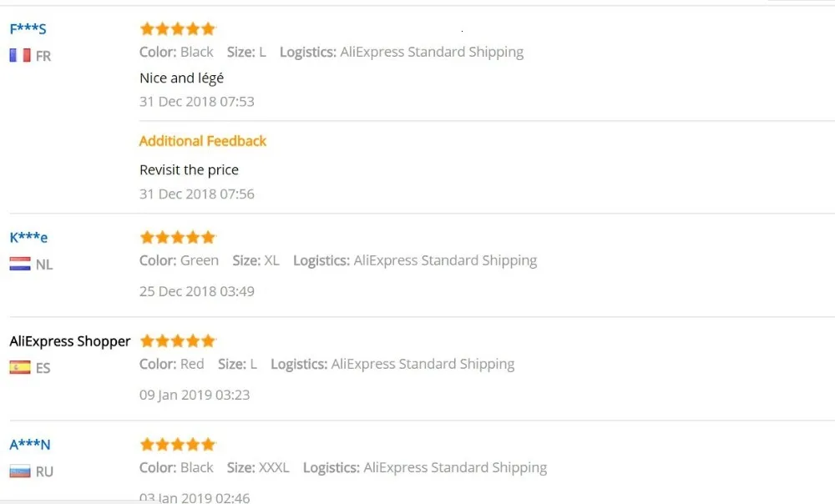
Task: Click the 'Nice and légé' review text
Action: (181, 78)
